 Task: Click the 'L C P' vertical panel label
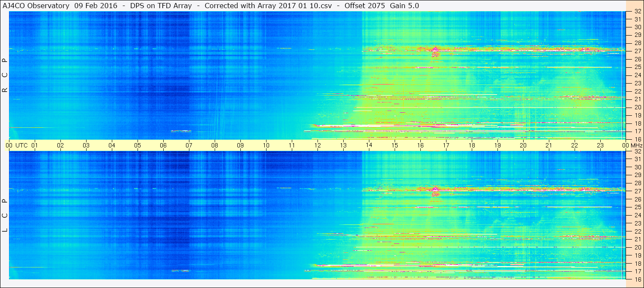point(5,216)
